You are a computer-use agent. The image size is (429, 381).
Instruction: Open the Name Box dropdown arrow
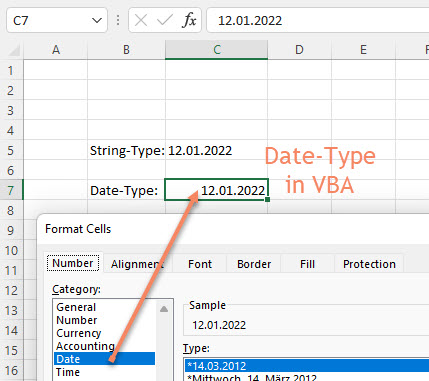(97, 21)
